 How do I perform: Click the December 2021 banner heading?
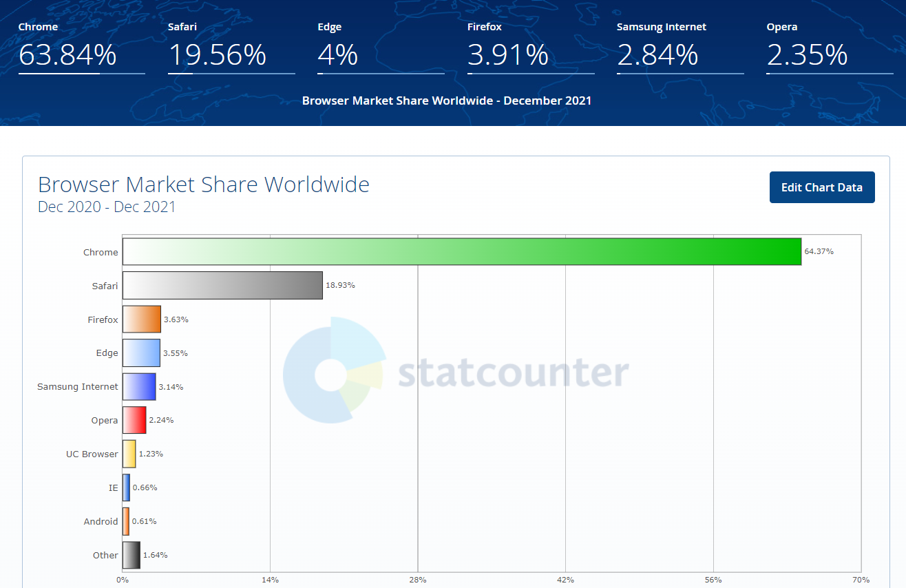447,101
